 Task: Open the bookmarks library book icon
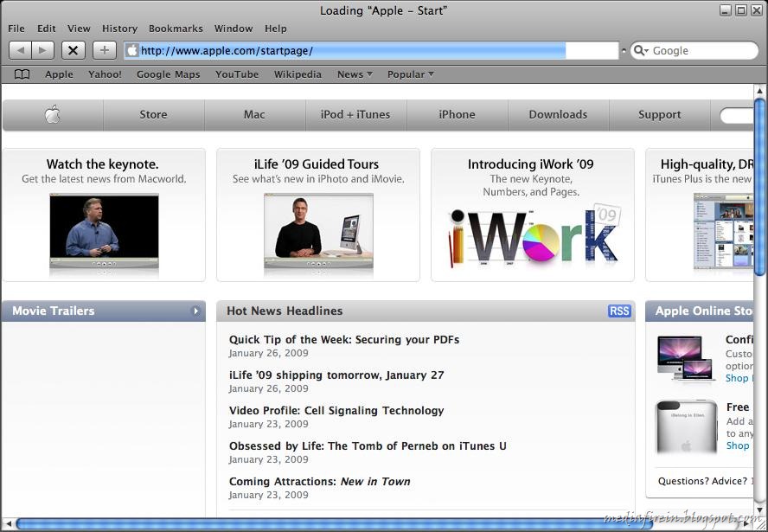click(x=21, y=74)
